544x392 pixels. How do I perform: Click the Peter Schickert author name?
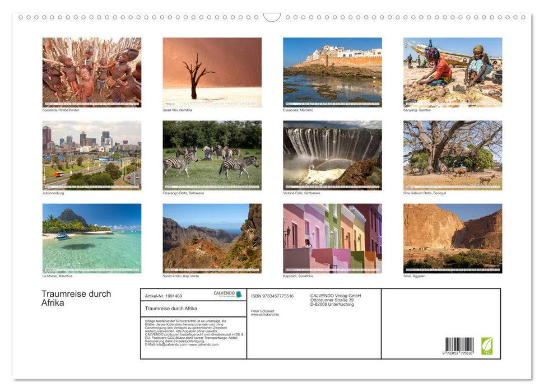pos(264,312)
